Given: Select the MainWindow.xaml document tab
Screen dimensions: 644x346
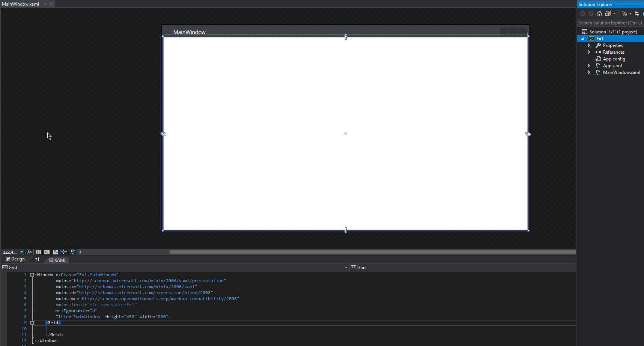Looking at the screenshot, I should [x=21, y=4].
